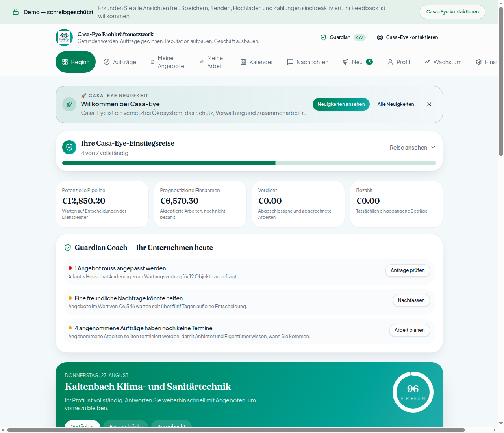Image resolution: width=504 pixels, height=433 pixels.
Task: Select the Verfügbar status chip
Action: point(82,424)
